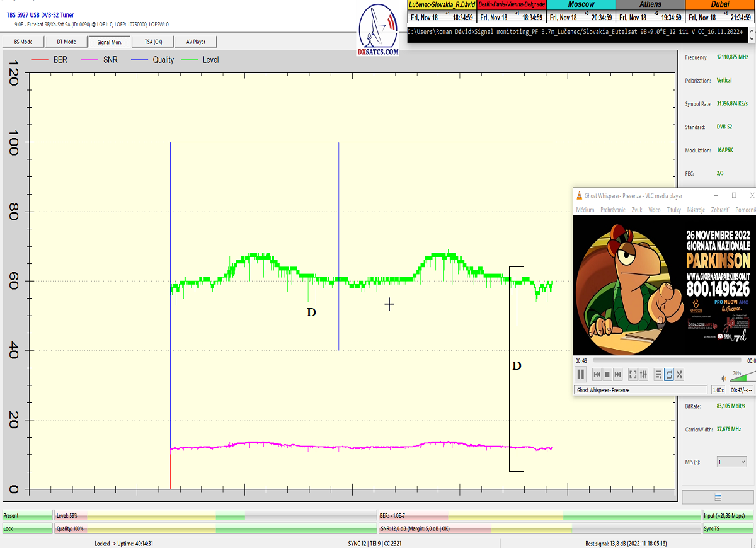Click the VLC 1.00x playback speed field
Viewport: 756px width, 548px height.
[718, 390]
